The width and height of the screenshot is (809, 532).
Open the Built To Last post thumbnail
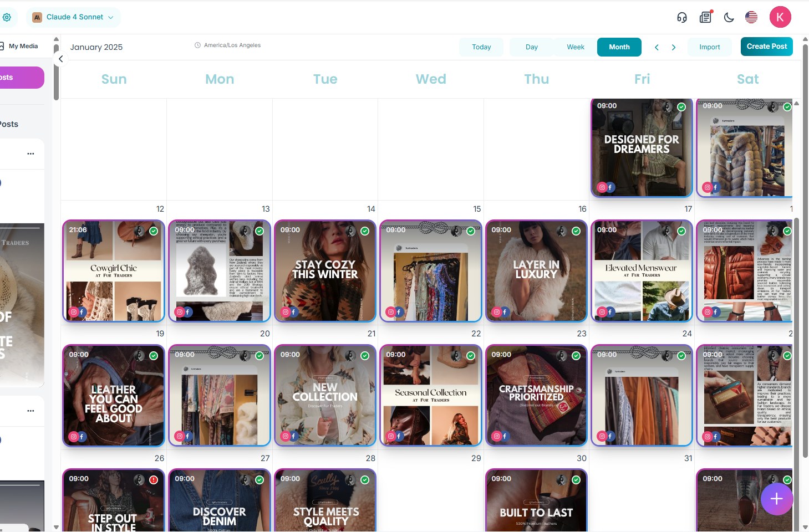click(536, 500)
